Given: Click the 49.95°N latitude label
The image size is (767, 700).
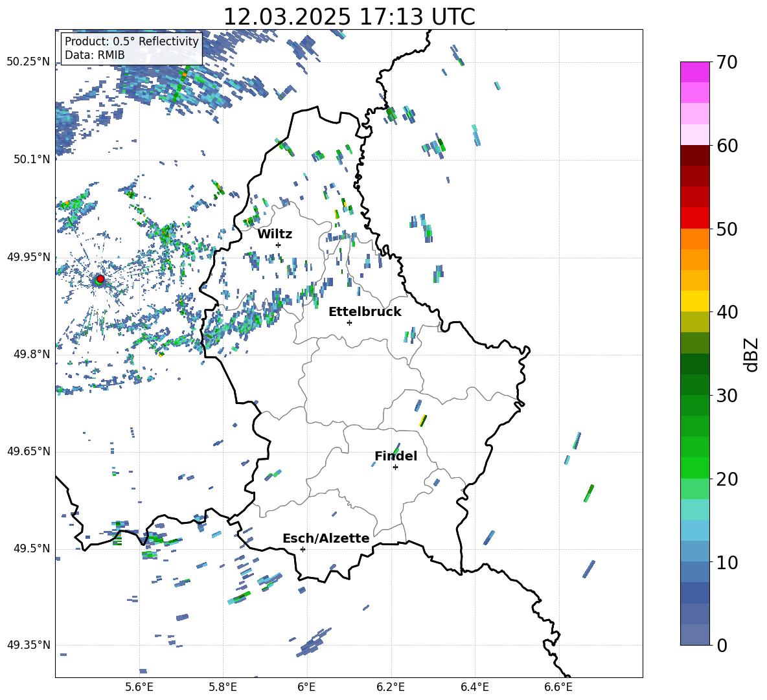Looking at the screenshot, I should pyautogui.click(x=29, y=257).
